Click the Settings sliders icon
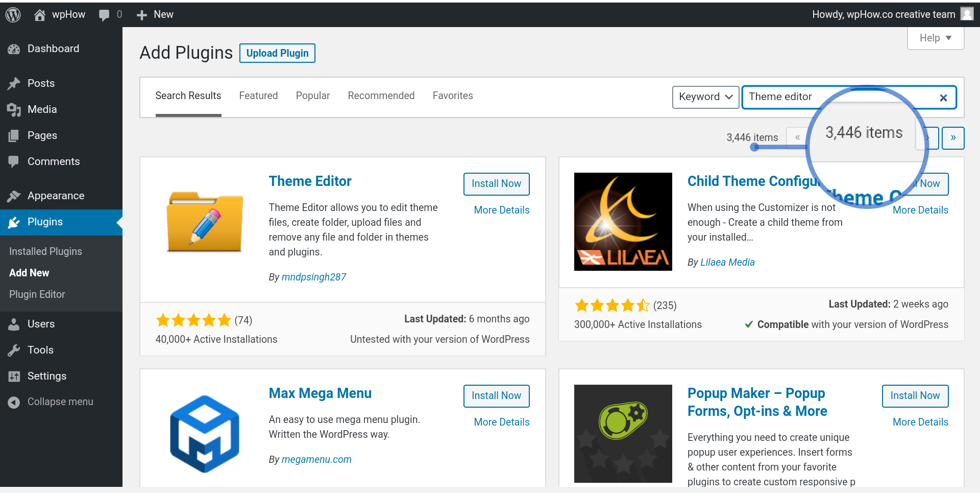This screenshot has width=980, height=493. (x=14, y=377)
